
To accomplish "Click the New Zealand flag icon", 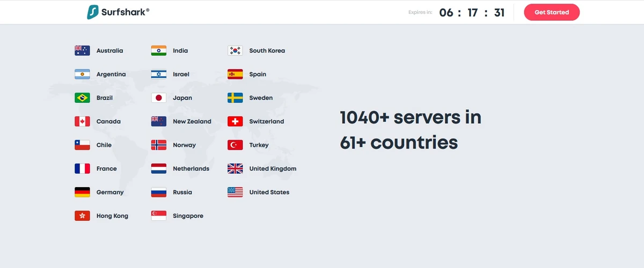I will (159, 122).
